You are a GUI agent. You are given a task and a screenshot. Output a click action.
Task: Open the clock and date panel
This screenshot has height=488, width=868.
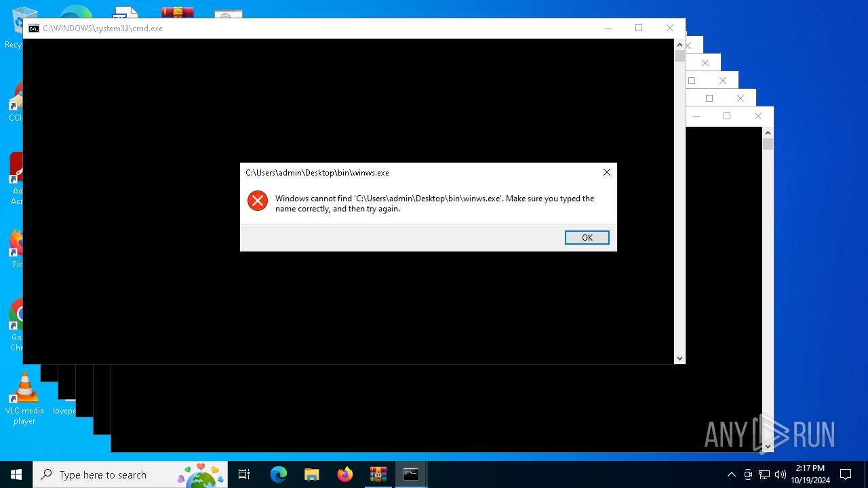click(810, 474)
